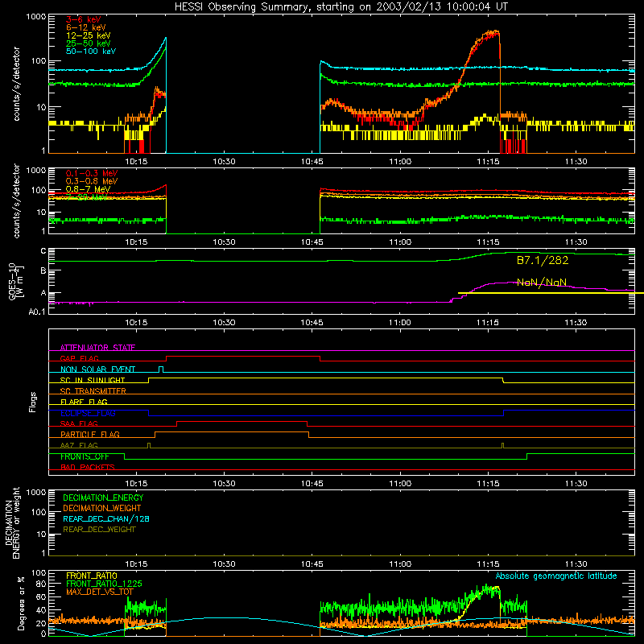The height and width of the screenshot is (644, 644).
Task: Select the 12-25 keV legend label
Action: tap(88, 35)
